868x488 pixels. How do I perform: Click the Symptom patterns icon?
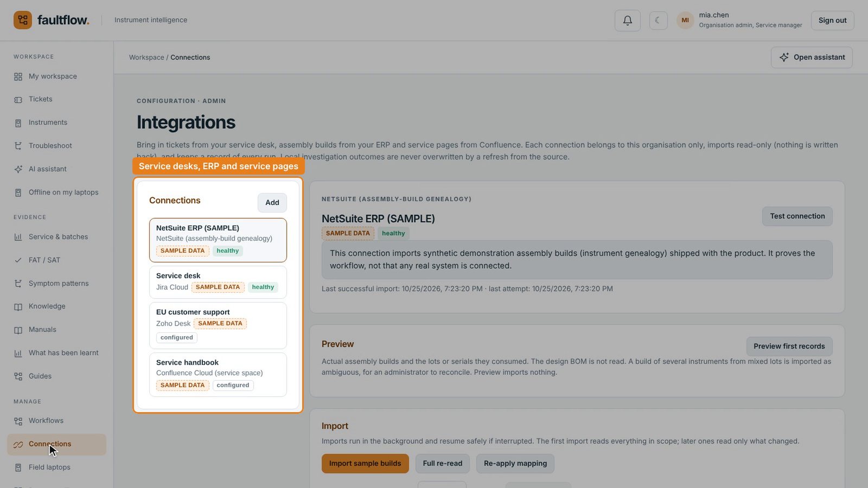click(x=18, y=284)
